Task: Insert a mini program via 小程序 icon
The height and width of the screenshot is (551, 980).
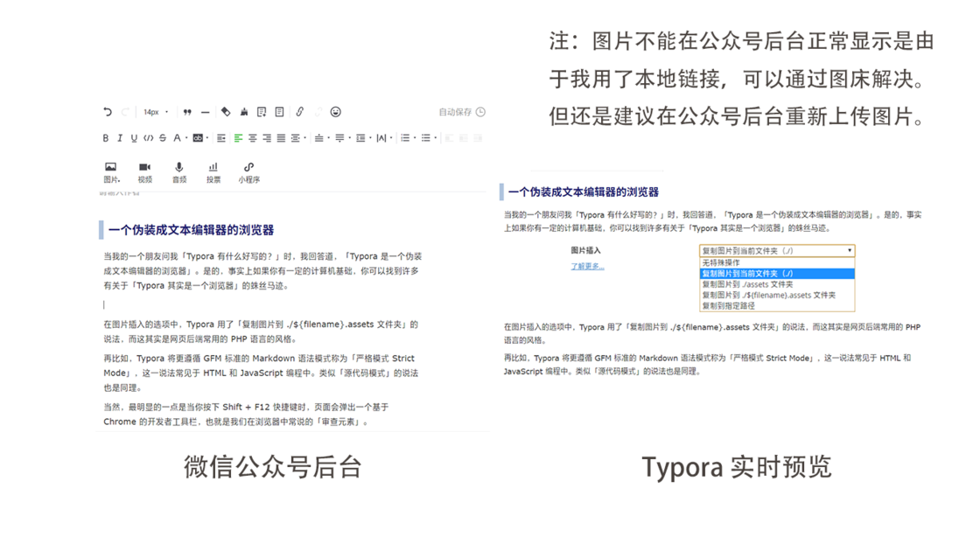Action: [x=249, y=171]
